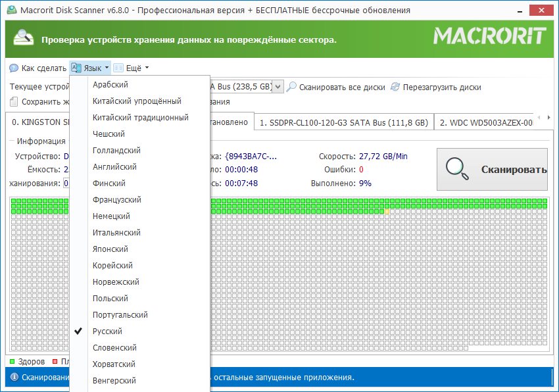The width and height of the screenshot is (559, 392).
Task: Click Сканировать все диски
Action: (336, 87)
